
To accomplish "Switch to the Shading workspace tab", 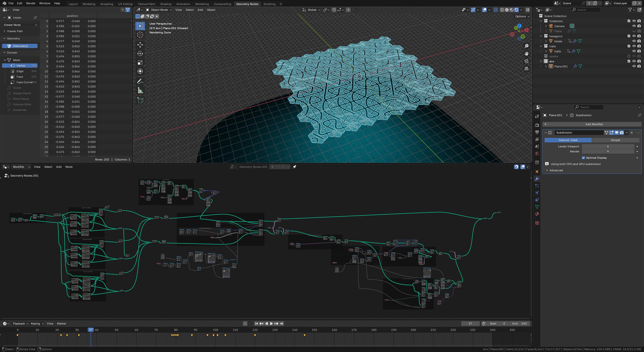I will point(165,4).
